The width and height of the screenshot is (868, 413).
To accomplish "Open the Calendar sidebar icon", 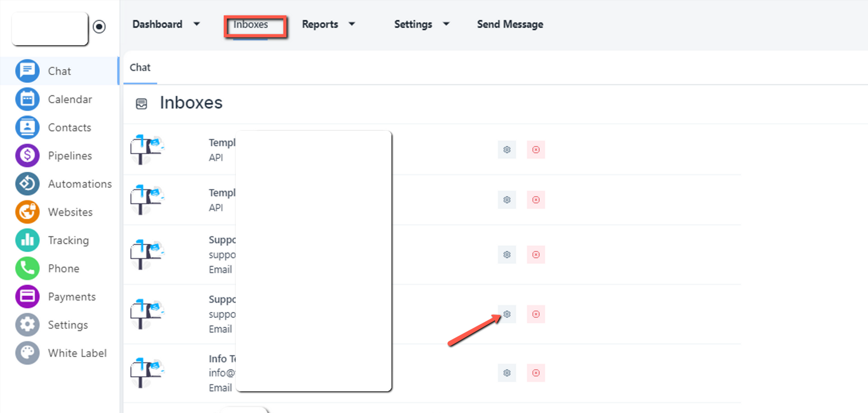I will [x=27, y=99].
